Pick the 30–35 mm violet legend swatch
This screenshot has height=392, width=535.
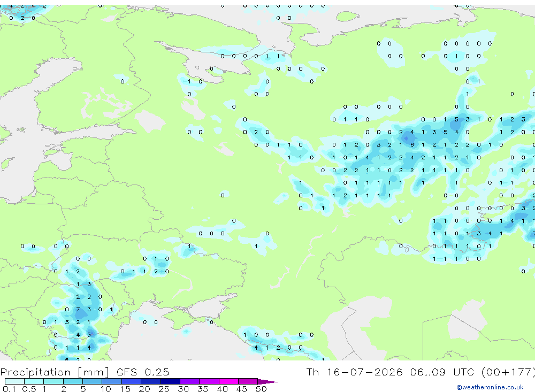(190, 381)
